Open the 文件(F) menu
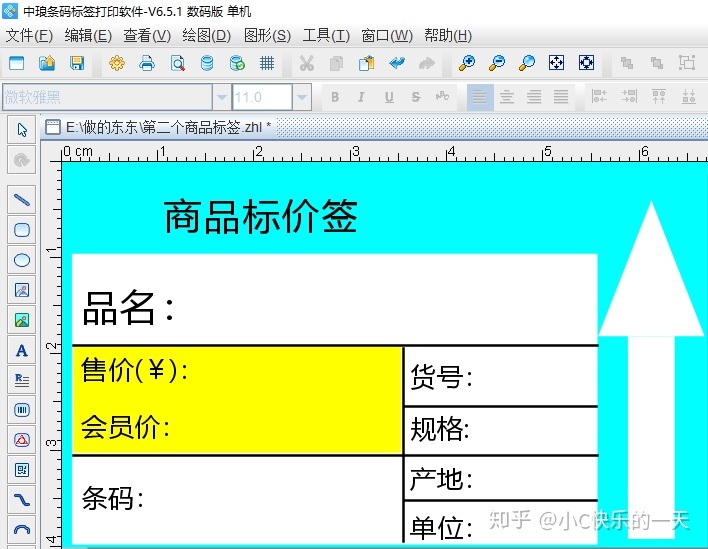The image size is (708, 549). 29,36
